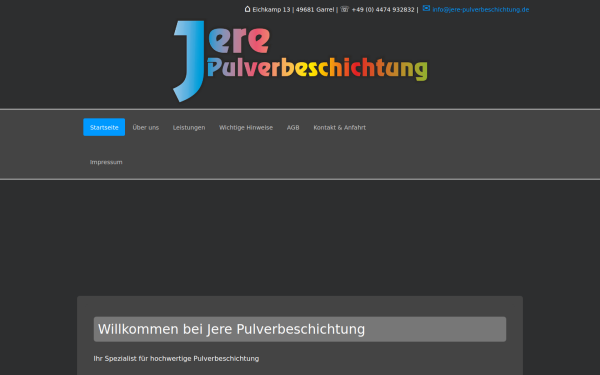Open Wichtige Hinweise in navigation
This screenshot has width=600, height=375.
(x=246, y=127)
